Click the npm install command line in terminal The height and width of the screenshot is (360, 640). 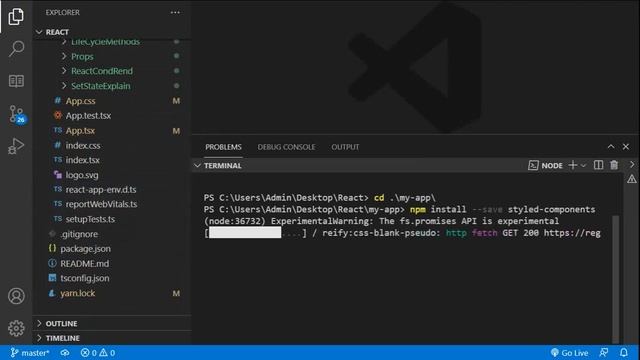click(x=399, y=209)
